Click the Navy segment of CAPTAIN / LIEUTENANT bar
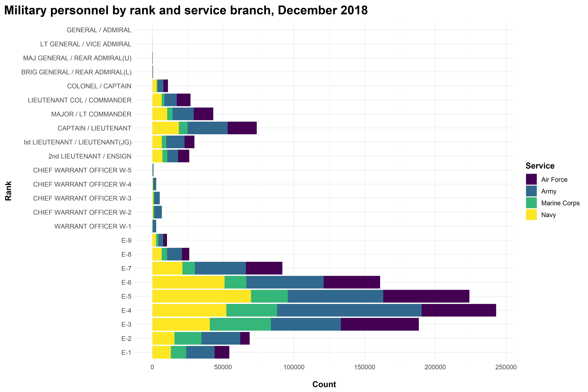This screenshot has width=588, height=392. (165, 128)
